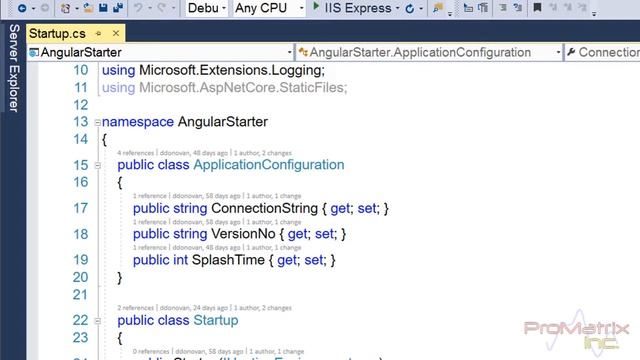Click the Previous Bookmark icon
The width and height of the screenshot is (640, 360).
553,7
